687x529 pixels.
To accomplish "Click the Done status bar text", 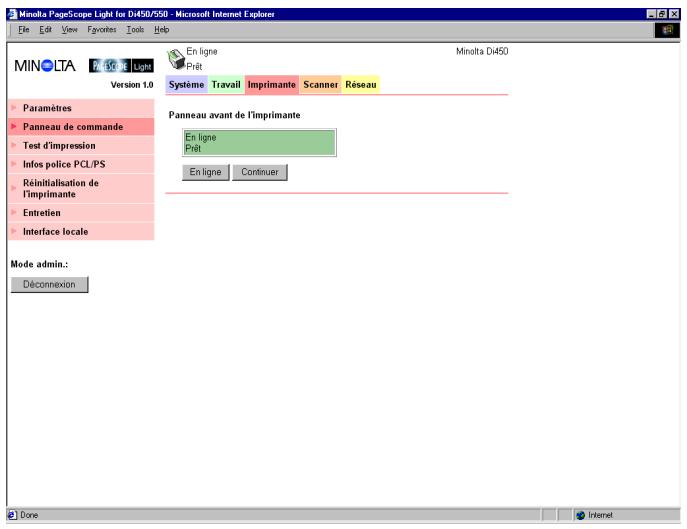I will point(29,515).
